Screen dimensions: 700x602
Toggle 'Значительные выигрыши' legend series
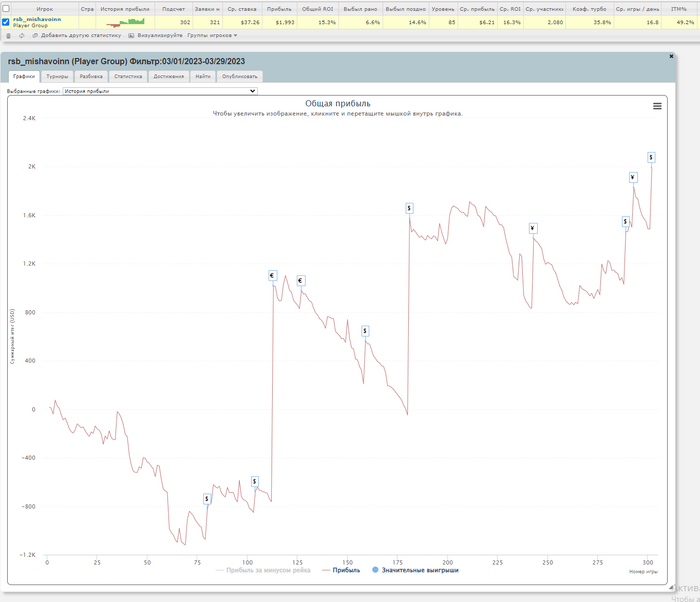click(415, 570)
